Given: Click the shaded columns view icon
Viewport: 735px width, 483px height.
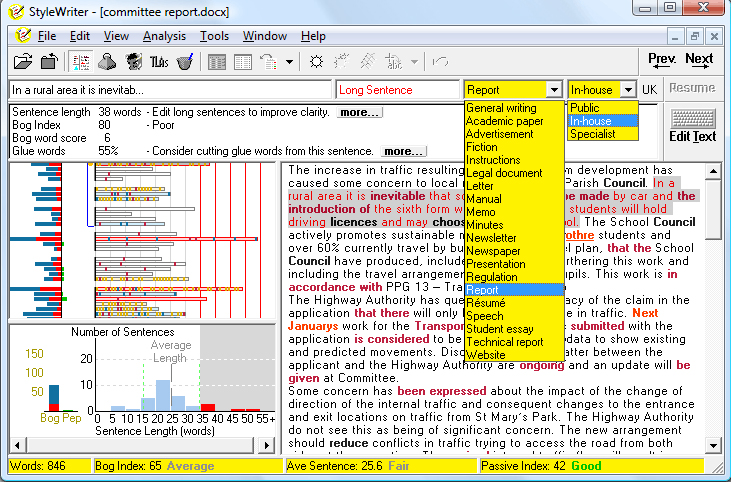Looking at the screenshot, I should point(217,61).
